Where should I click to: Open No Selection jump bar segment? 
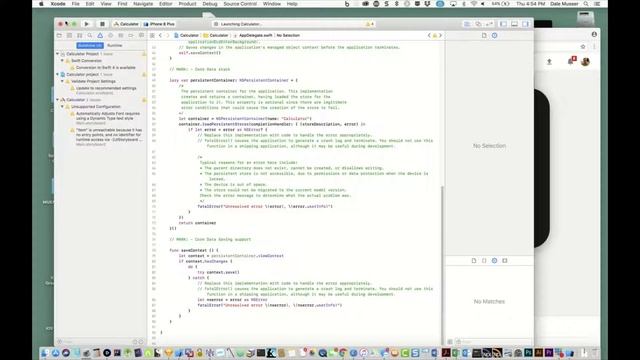tap(288, 36)
